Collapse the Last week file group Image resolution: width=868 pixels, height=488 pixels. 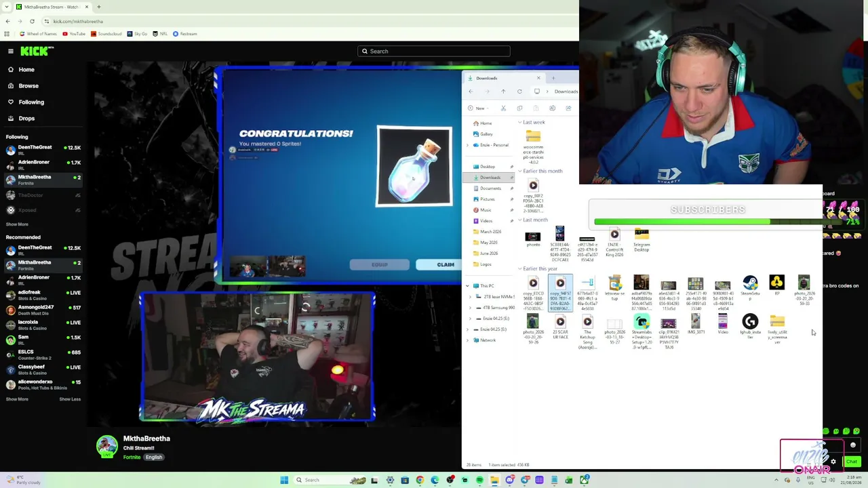click(519, 123)
